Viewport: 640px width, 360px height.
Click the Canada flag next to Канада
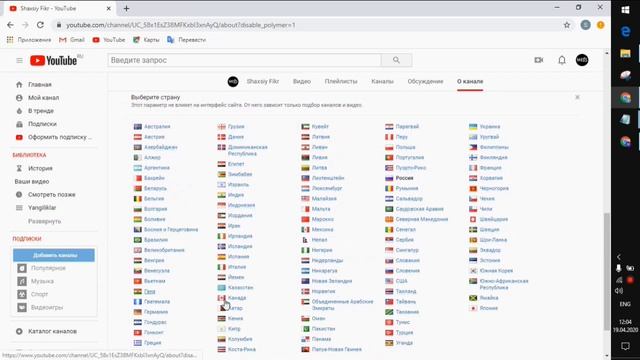pos(221,298)
